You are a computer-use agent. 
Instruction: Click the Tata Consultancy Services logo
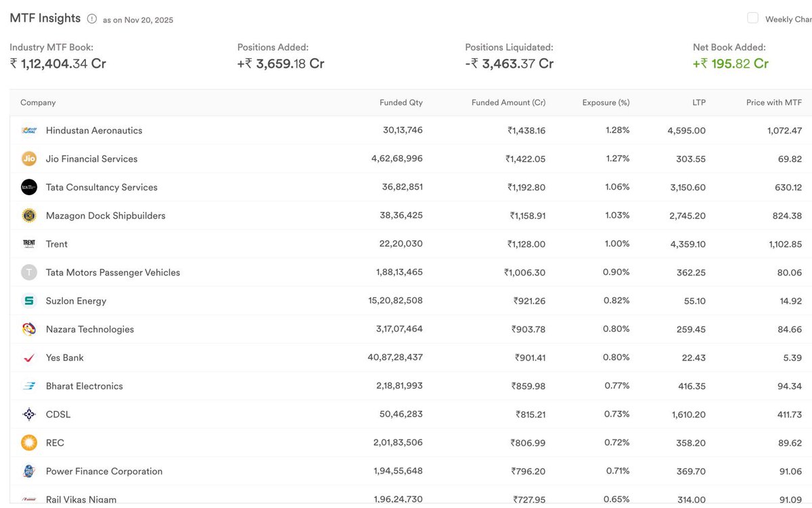point(29,187)
